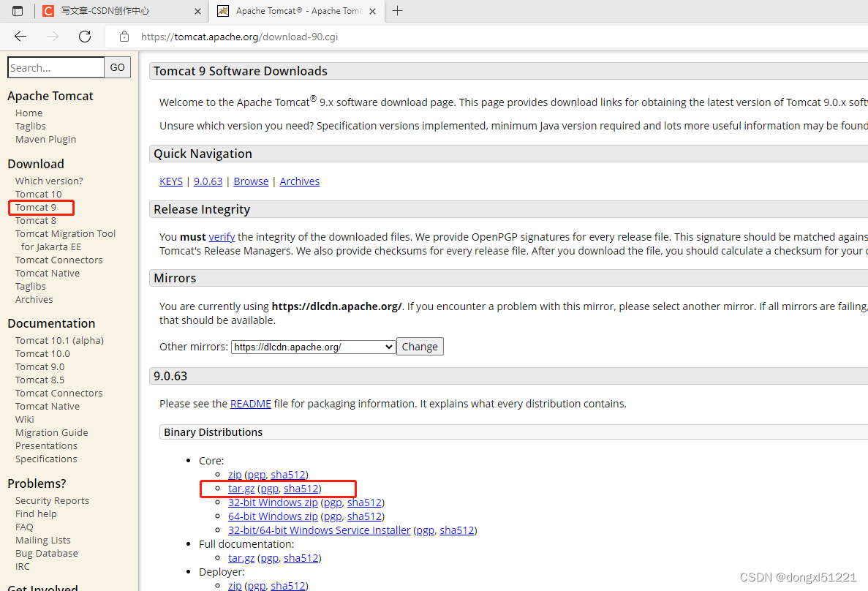This screenshot has width=868, height=591.
Task: Click the GO search button
Action: 117,67
